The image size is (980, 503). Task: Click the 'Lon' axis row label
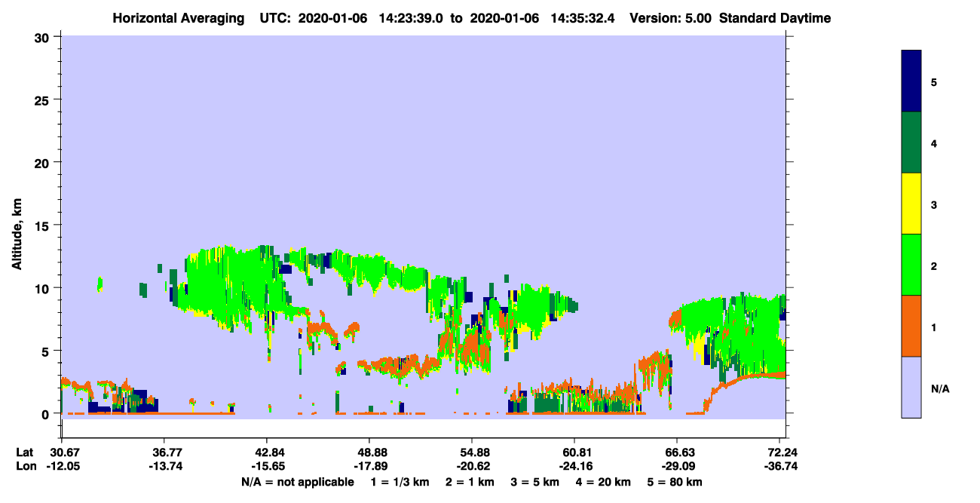25,466
